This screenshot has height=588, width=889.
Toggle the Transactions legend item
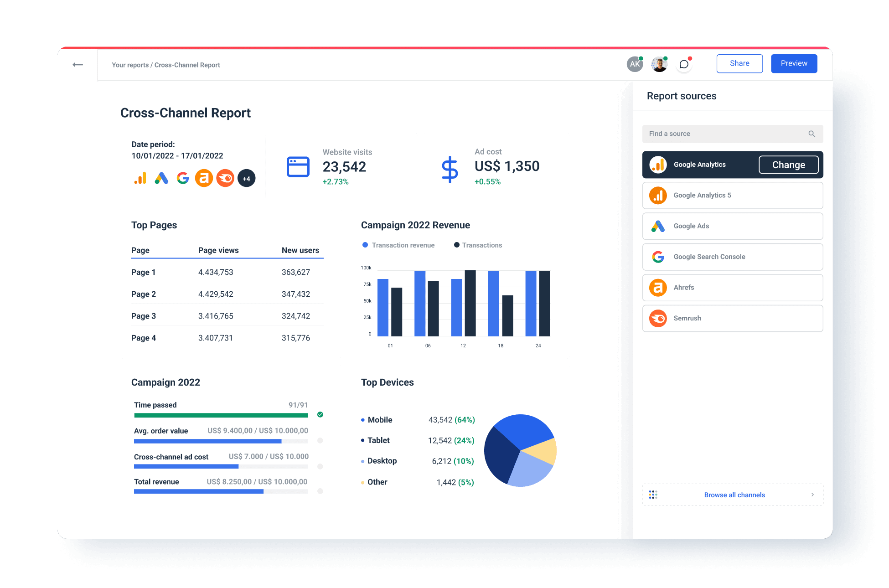[x=478, y=245]
